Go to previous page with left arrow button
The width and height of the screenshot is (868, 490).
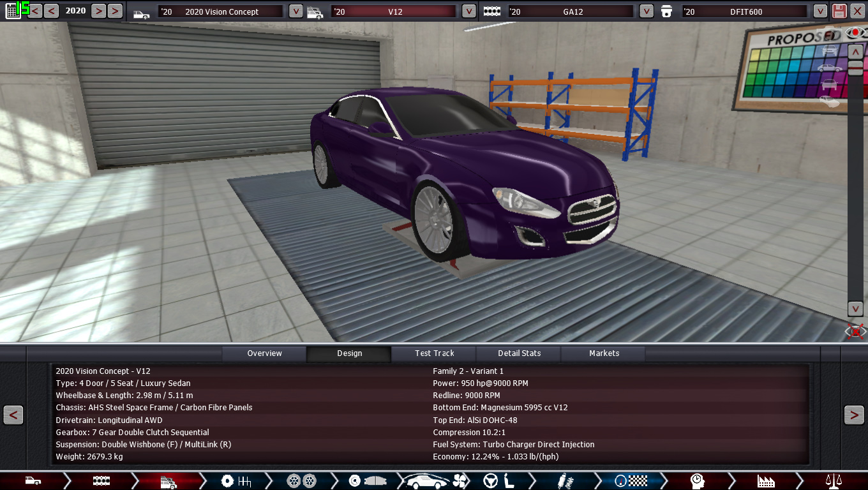point(13,415)
